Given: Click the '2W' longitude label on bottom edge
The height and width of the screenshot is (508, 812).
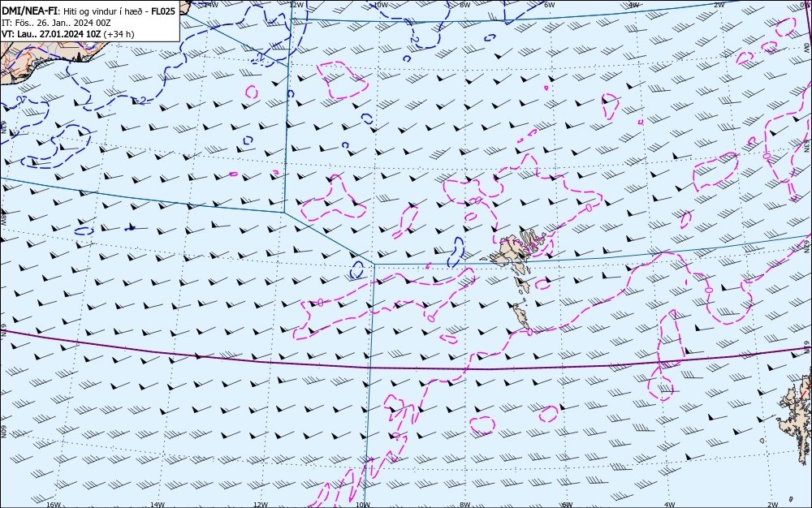Looking at the screenshot, I should [773, 505].
